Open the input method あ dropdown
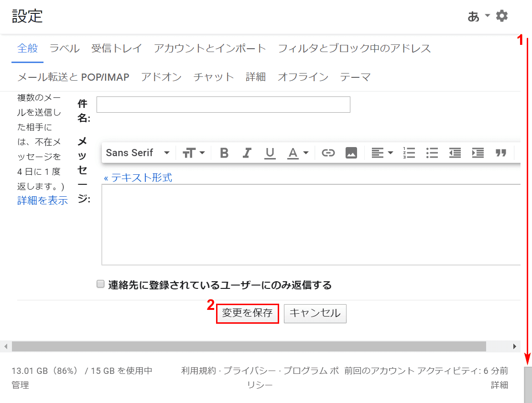Screen dimensions: 532x403 click(479, 16)
